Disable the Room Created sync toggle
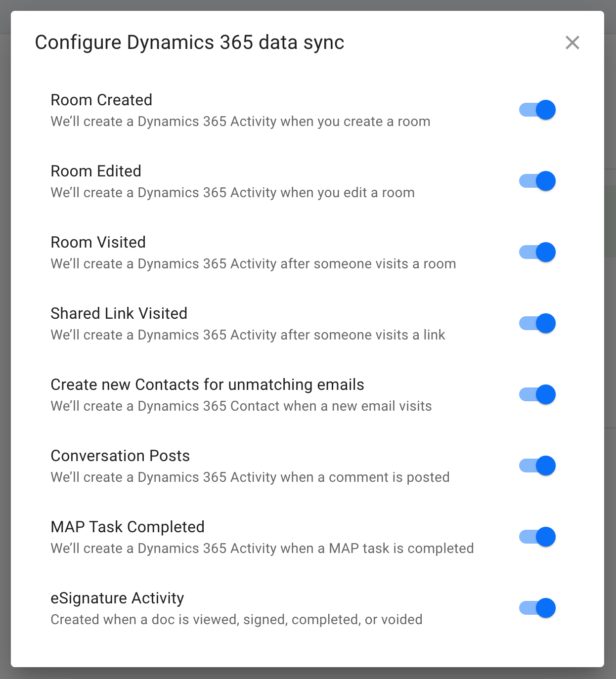This screenshot has height=679, width=616. [x=536, y=110]
